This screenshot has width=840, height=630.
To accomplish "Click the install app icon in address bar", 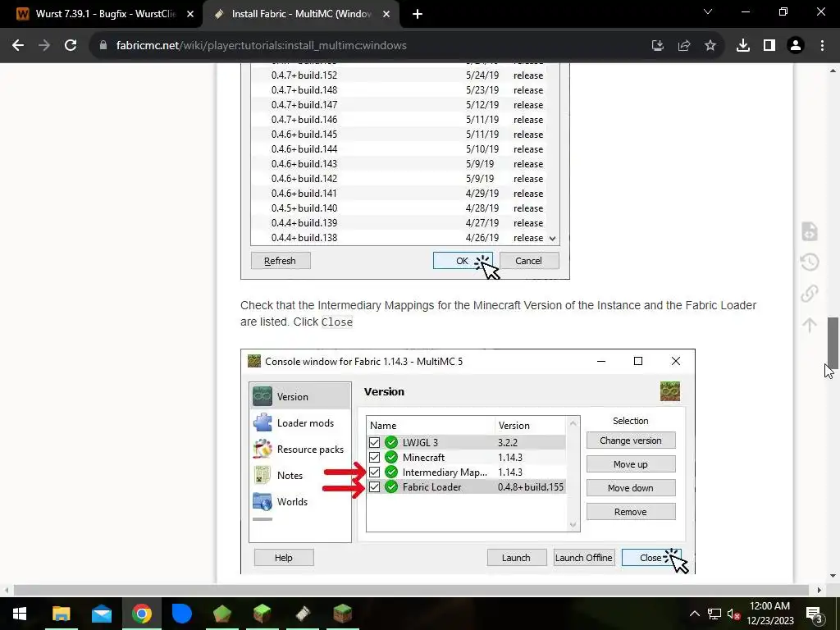I will coord(658,46).
